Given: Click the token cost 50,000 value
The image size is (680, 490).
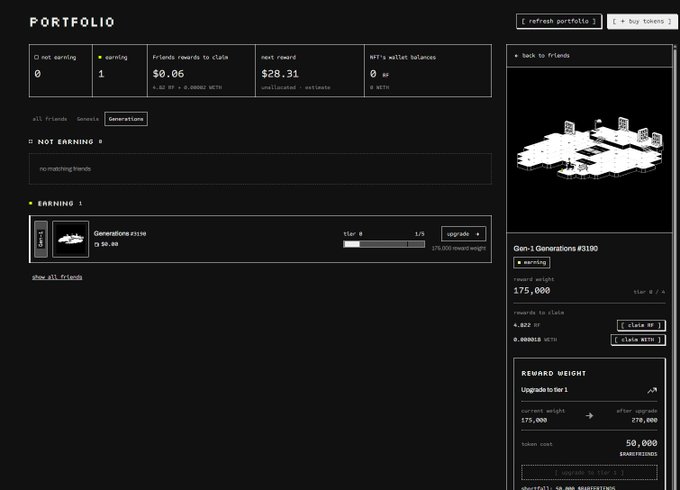Looking at the screenshot, I should [641, 443].
